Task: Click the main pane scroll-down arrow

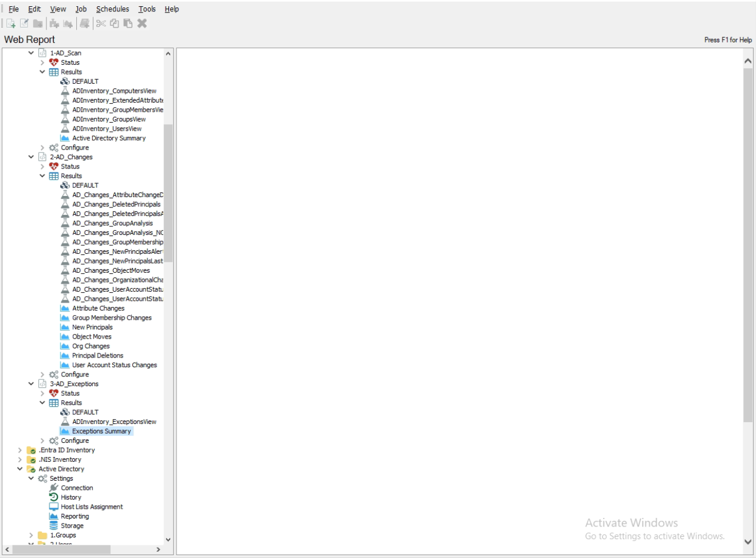Action: [x=748, y=541]
